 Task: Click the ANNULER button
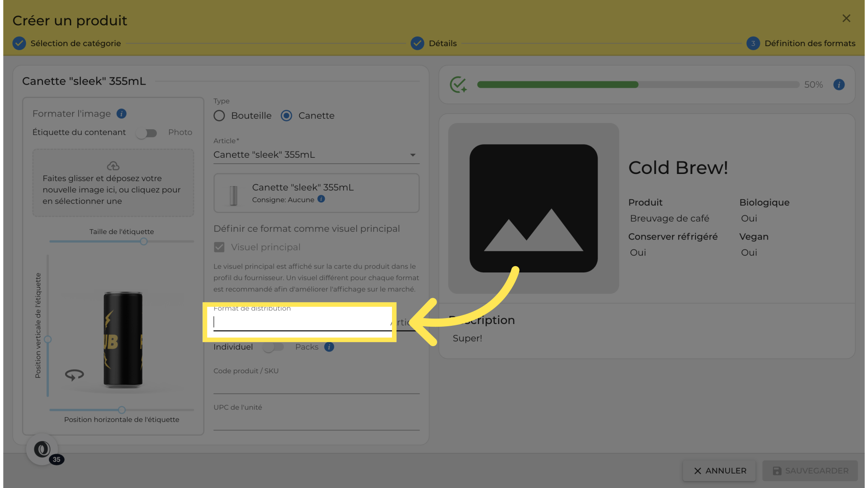(720, 471)
